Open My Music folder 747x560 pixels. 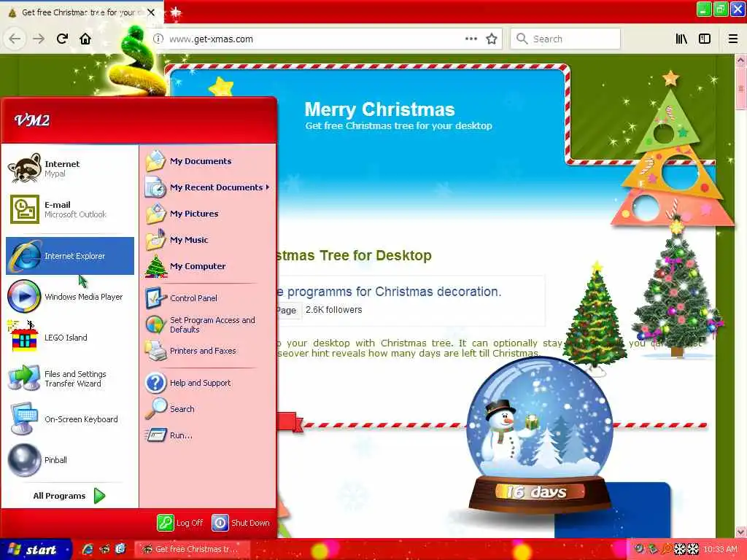click(x=208, y=239)
